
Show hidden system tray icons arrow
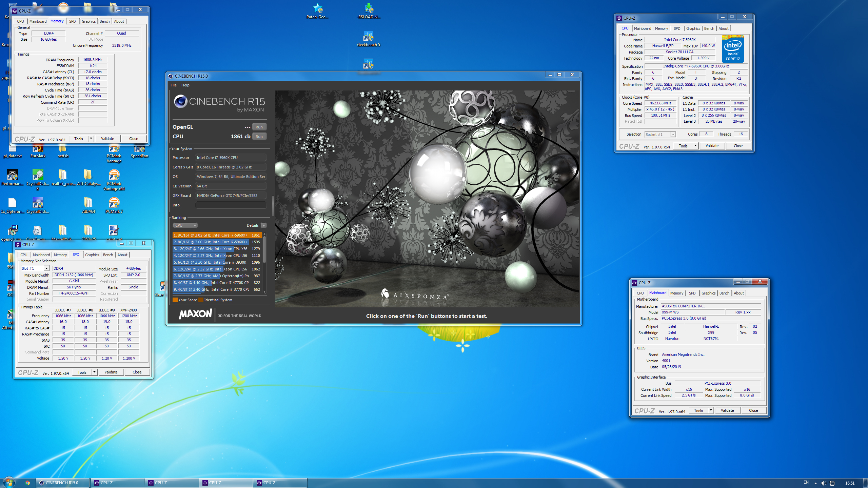click(815, 483)
